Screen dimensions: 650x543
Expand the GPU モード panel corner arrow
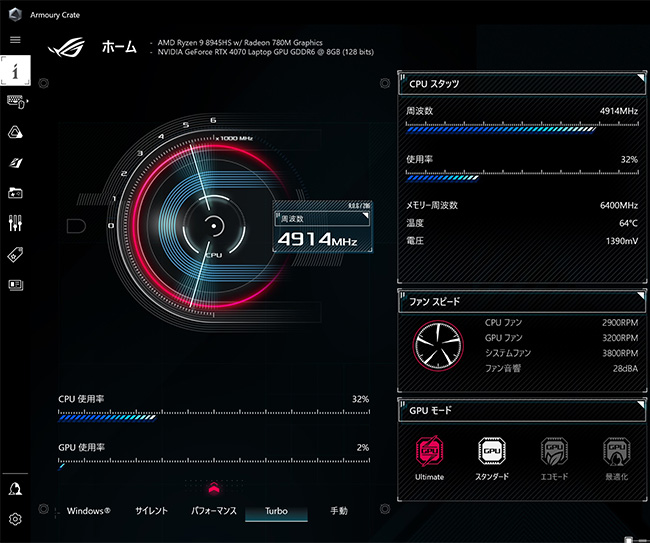pos(641,404)
